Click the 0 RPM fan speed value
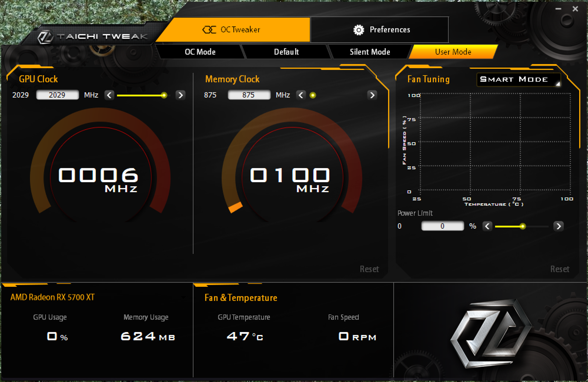The image size is (588, 382). pyautogui.click(x=357, y=336)
